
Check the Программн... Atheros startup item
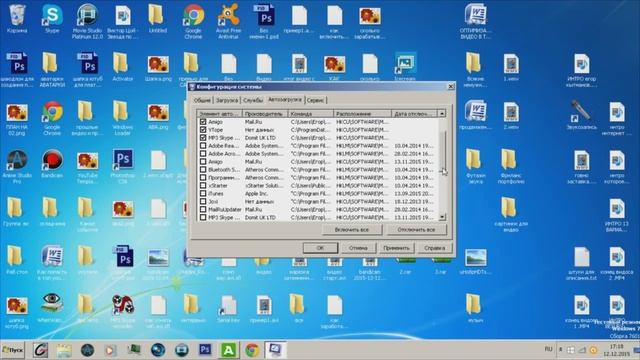tap(203, 178)
